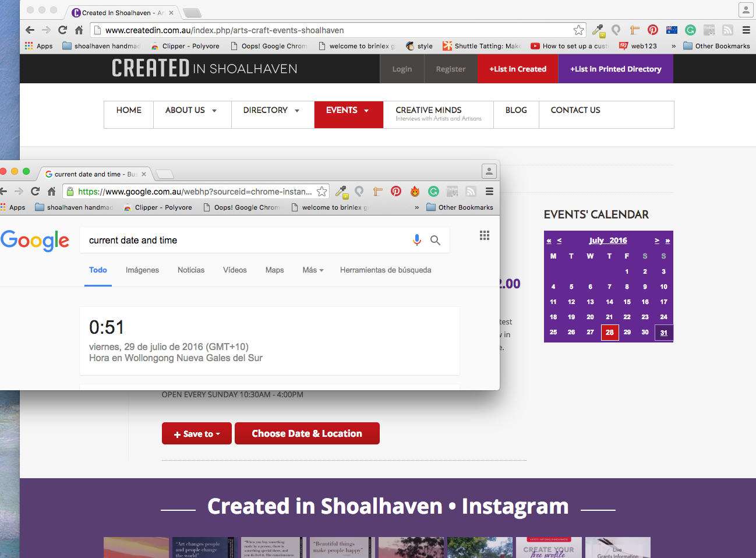756x558 pixels.
Task: Click the Google search magnifier icon
Action: coord(435,240)
